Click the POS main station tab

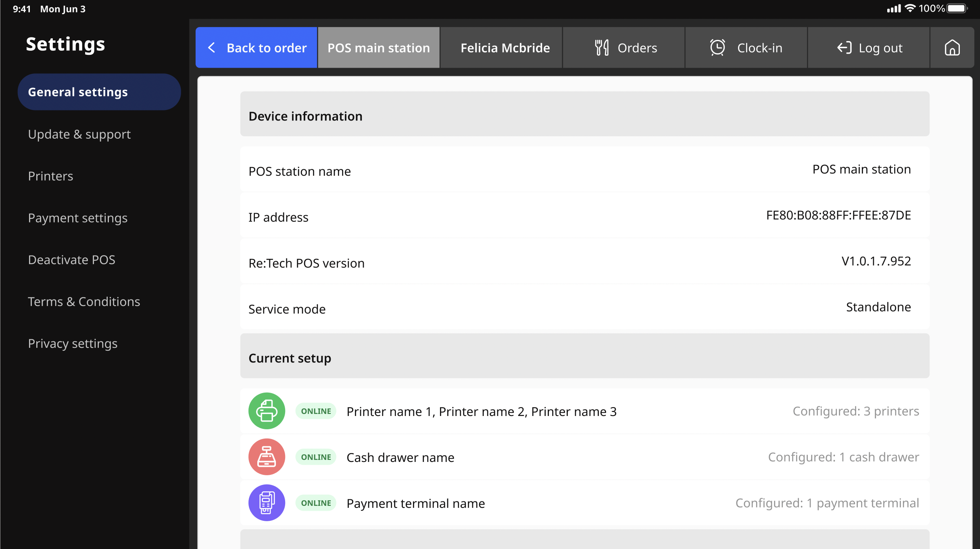pyautogui.click(x=378, y=48)
